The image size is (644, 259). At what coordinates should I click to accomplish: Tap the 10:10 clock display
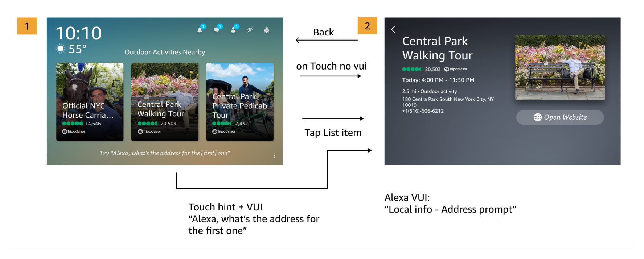click(79, 34)
